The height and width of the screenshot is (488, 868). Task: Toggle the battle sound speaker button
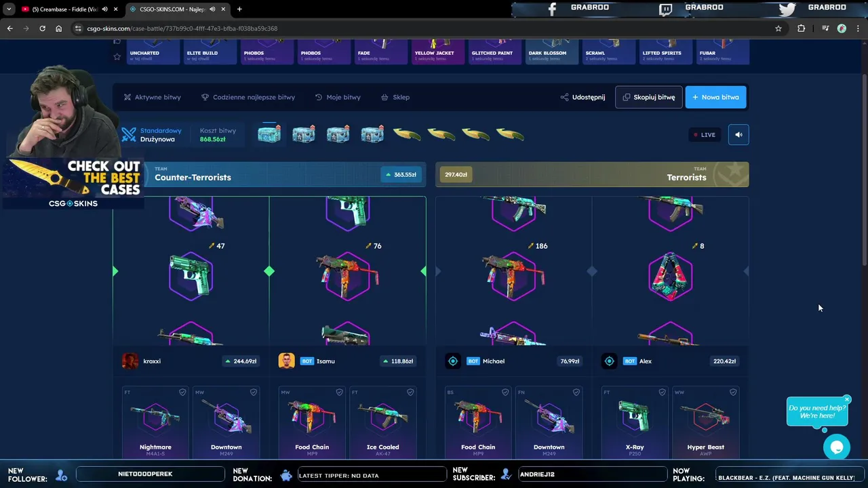pos(738,134)
